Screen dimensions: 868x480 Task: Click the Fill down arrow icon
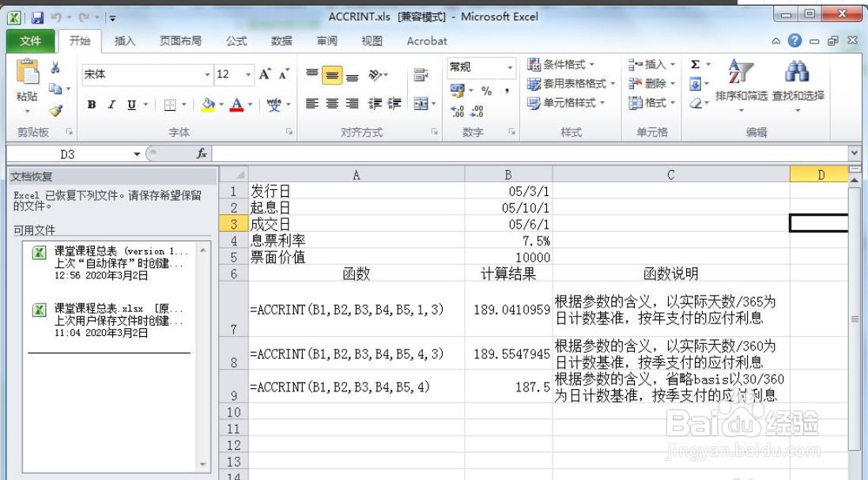click(x=696, y=84)
